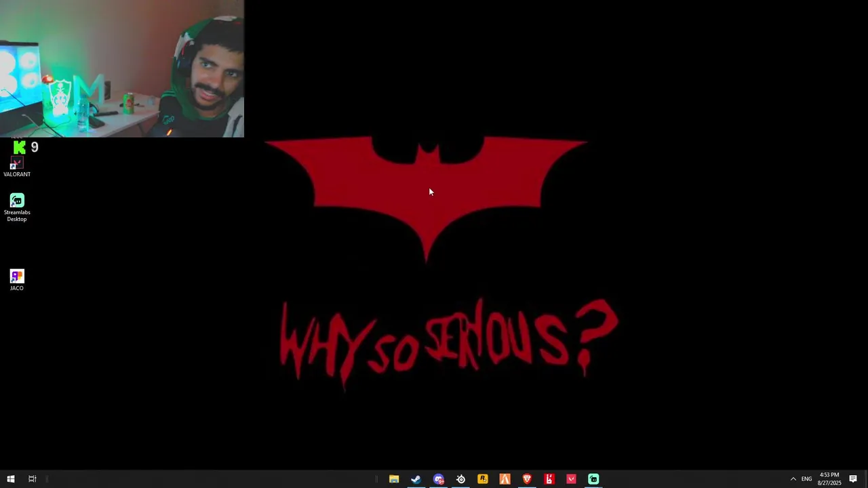Screen dimensions: 868x488
Task: Change input language via ENG indicator
Action: pos(806,479)
